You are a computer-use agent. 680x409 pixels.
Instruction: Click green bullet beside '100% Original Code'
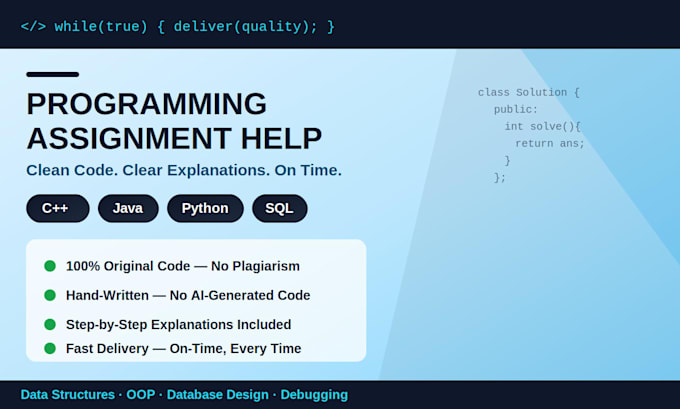50,266
